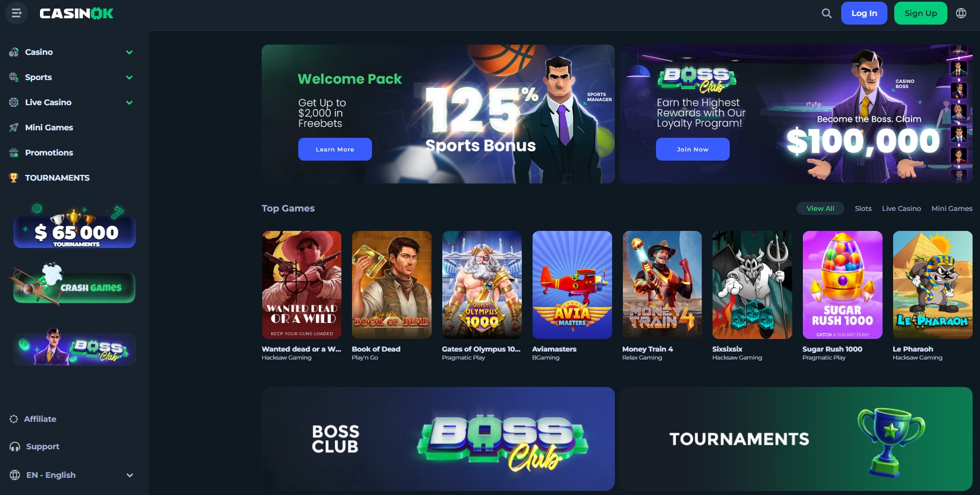Click the globe language icon in header
980x495 pixels.
961,13
